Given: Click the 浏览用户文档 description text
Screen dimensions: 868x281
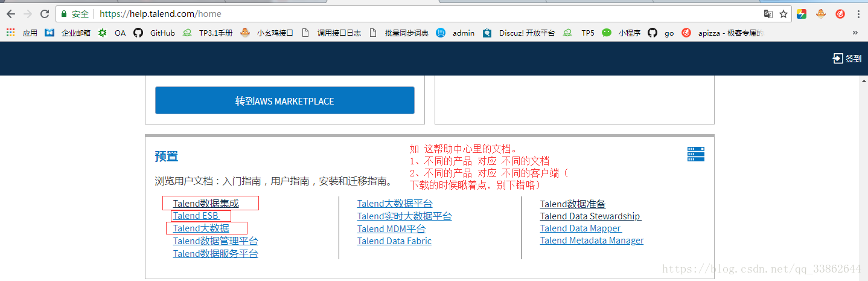Looking at the screenshot, I should pos(275,181).
